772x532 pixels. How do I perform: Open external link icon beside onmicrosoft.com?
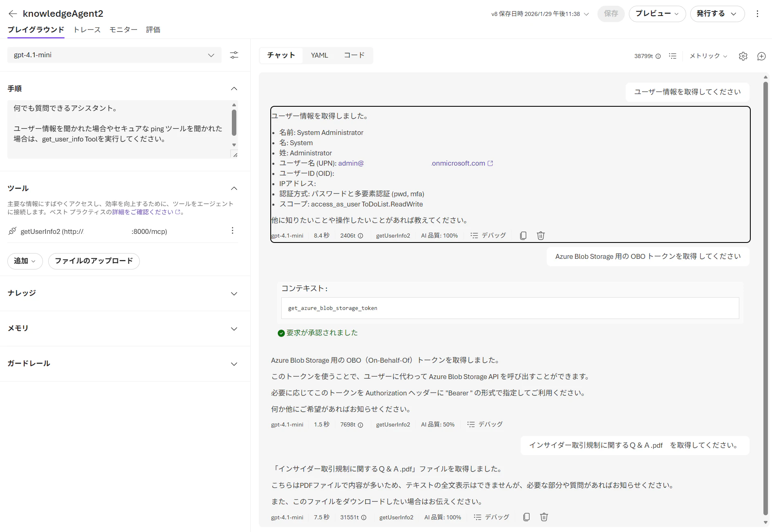coord(490,163)
